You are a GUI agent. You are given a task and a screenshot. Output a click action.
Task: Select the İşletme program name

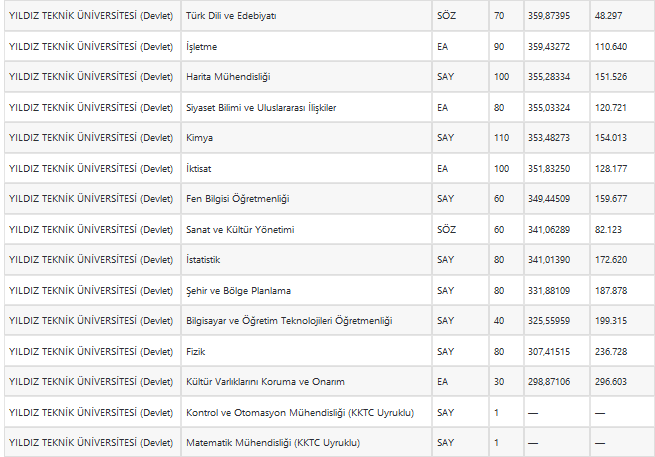202,47
